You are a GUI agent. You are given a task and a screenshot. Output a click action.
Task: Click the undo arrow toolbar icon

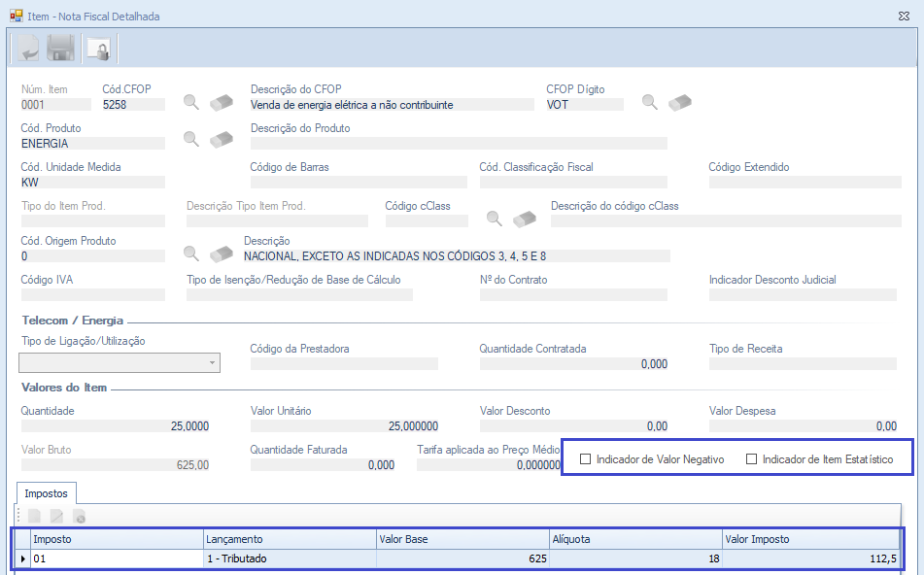(27, 48)
